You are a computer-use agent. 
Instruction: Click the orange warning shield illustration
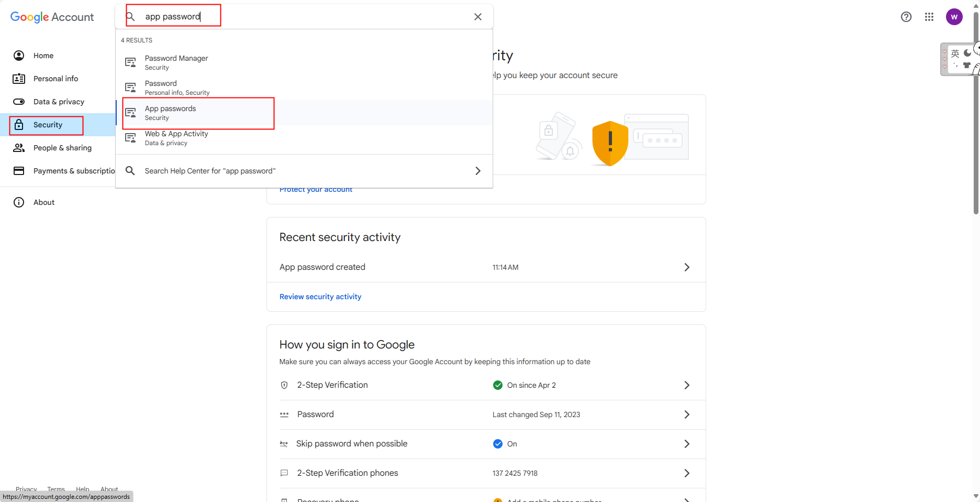coord(610,144)
